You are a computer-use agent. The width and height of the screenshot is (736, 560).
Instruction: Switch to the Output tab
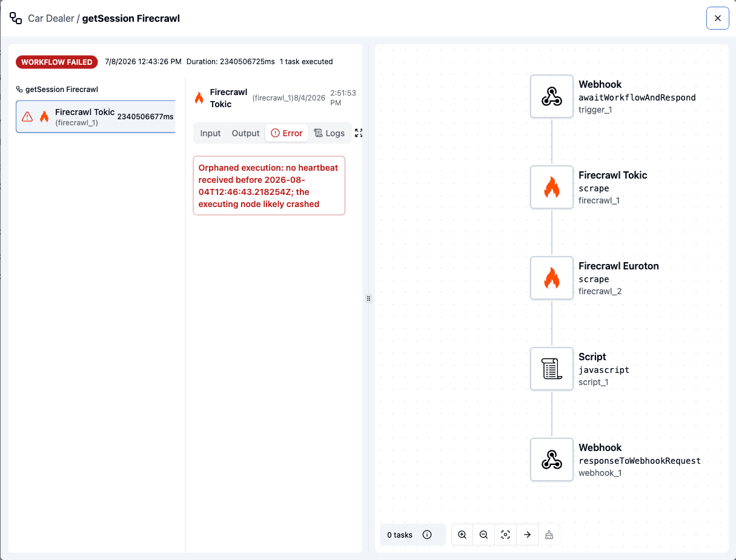point(245,133)
